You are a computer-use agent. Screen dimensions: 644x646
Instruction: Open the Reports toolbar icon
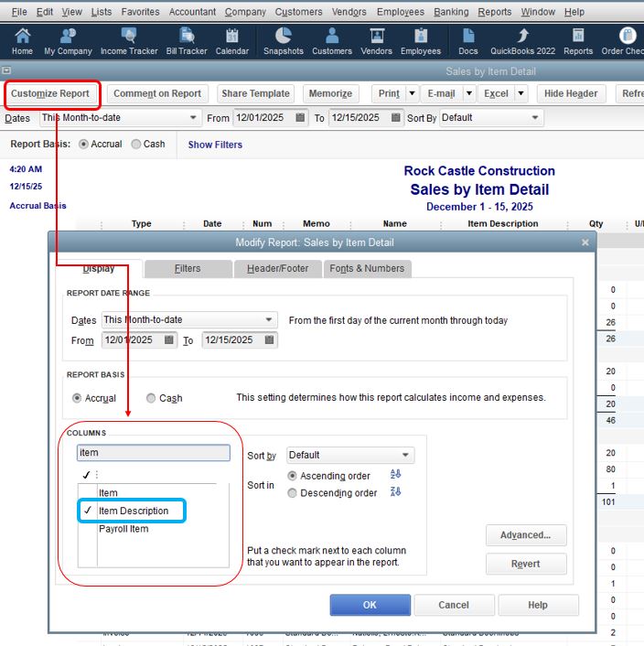pos(578,41)
